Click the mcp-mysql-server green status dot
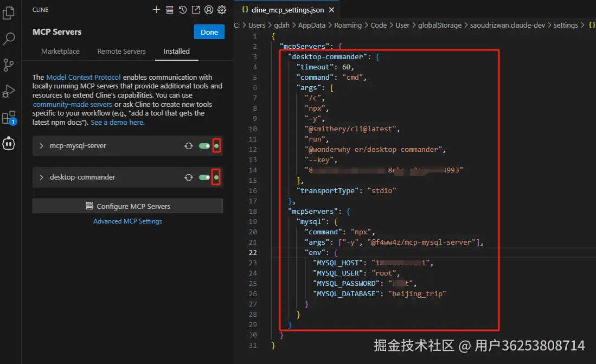 [216, 146]
